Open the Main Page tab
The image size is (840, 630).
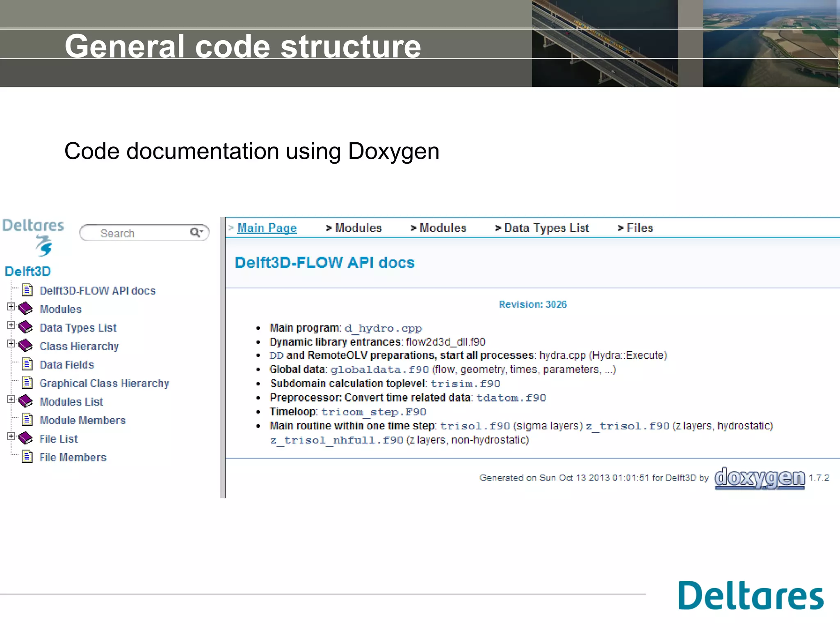coord(267,228)
